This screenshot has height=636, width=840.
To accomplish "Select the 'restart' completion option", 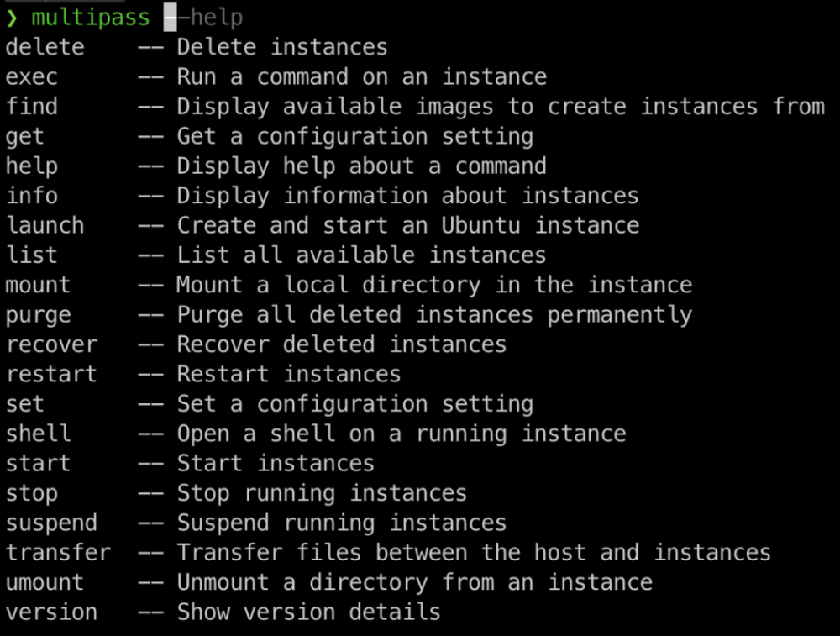I will point(51,374).
